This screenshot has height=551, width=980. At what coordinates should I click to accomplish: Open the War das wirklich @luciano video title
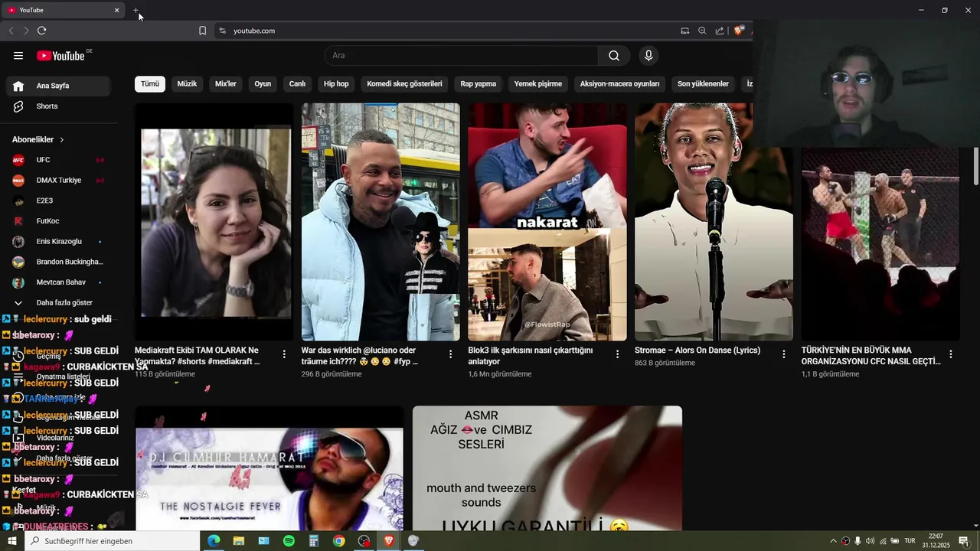point(360,356)
